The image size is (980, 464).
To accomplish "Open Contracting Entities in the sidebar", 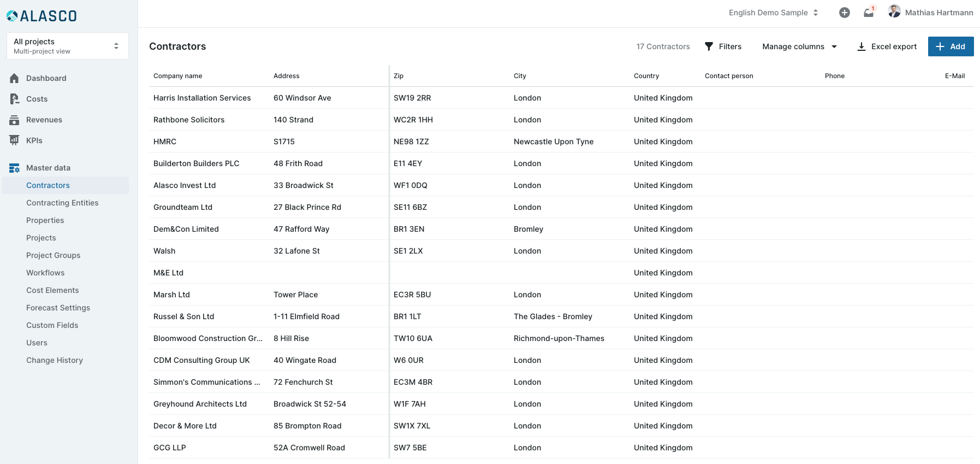I will tap(62, 203).
